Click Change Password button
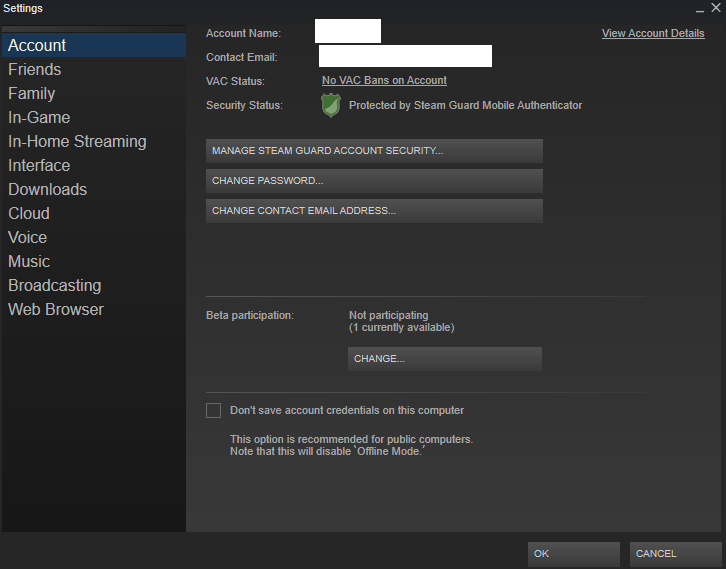Viewport: 726px width, 569px height. pyautogui.click(x=374, y=181)
